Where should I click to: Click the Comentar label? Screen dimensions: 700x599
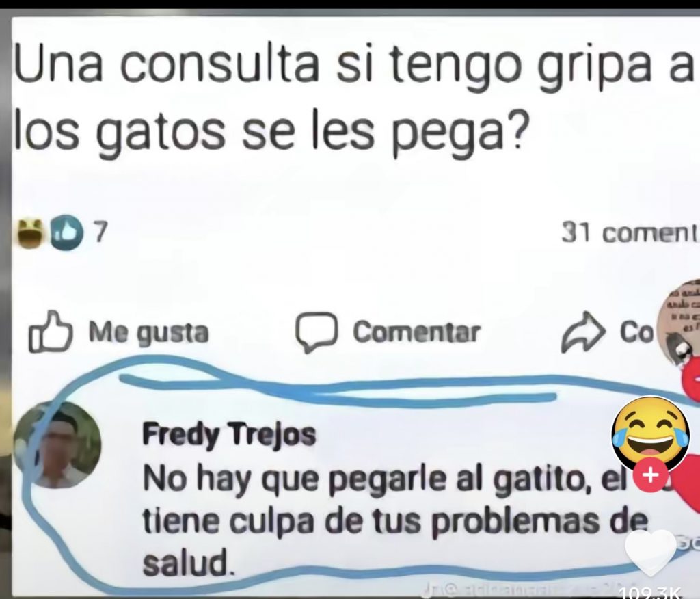(x=417, y=332)
